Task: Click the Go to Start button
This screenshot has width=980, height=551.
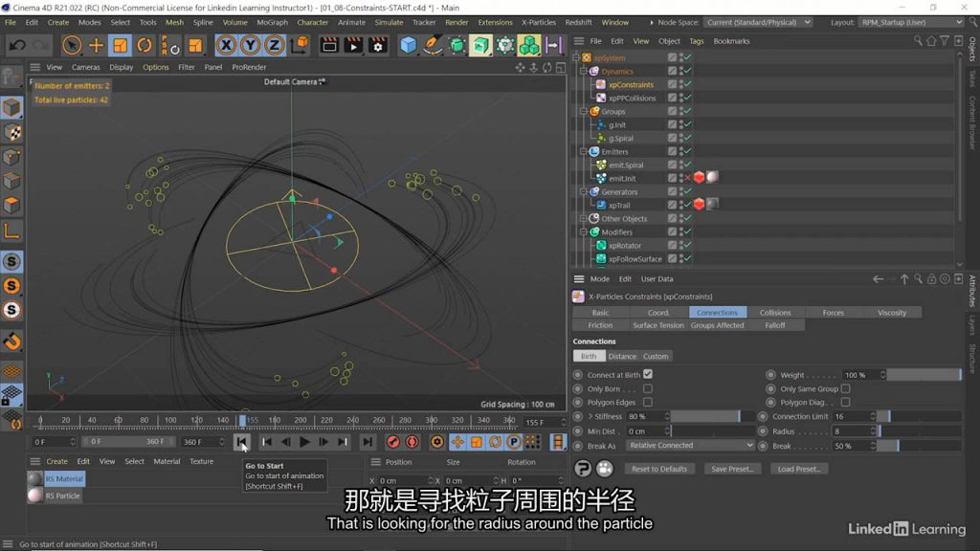Action: 241,442
